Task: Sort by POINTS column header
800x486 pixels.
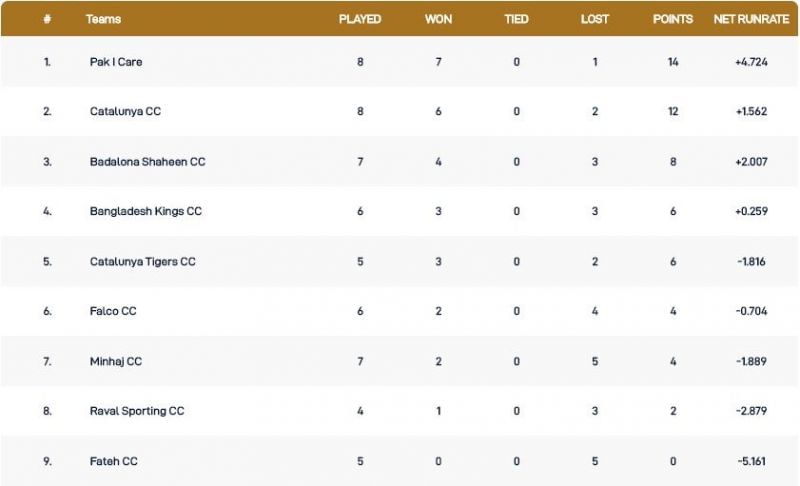Action: [673, 19]
